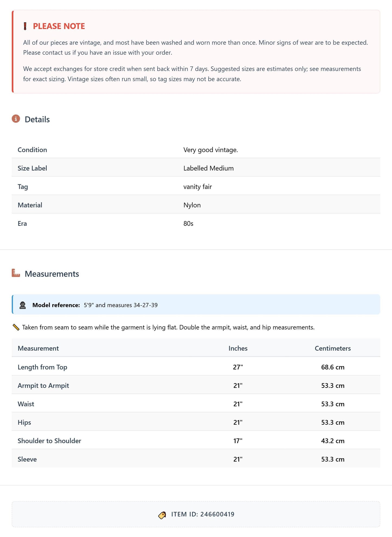Click the Measurements ruler icon
Viewport: 392px width, 537px height.
[16, 273]
